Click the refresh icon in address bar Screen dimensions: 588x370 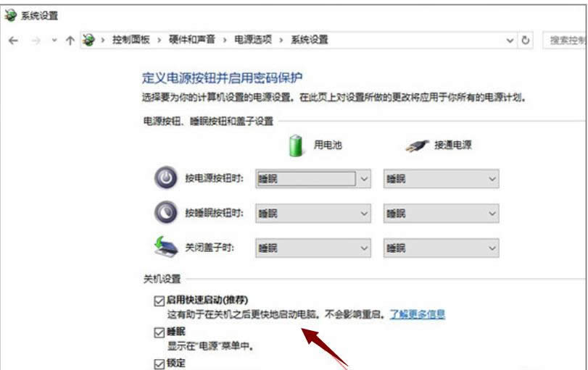[x=526, y=40]
